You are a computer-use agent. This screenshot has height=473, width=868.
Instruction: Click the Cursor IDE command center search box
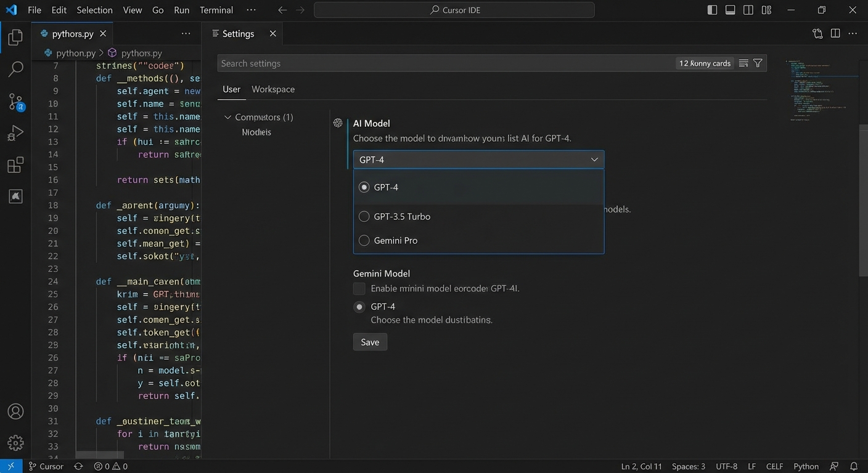click(x=454, y=10)
